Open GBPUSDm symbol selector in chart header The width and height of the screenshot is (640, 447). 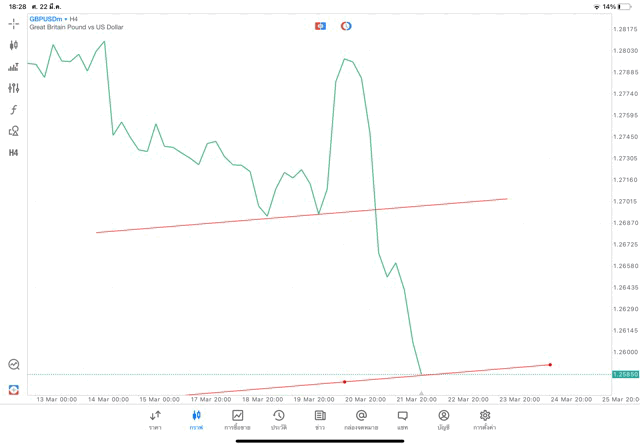point(46,19)
